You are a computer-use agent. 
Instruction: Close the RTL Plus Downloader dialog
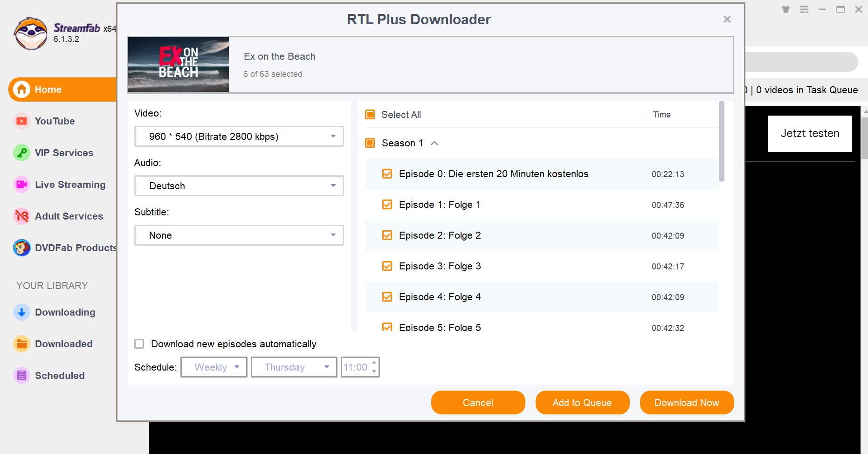click(727, 19)
